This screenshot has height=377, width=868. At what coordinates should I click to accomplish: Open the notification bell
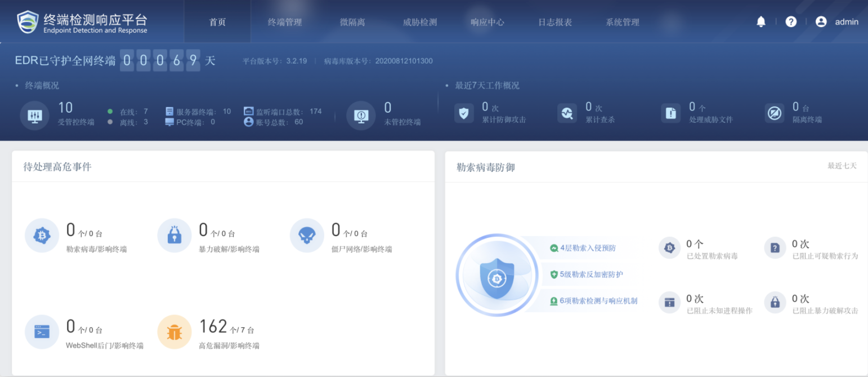(x=761, y=21)
